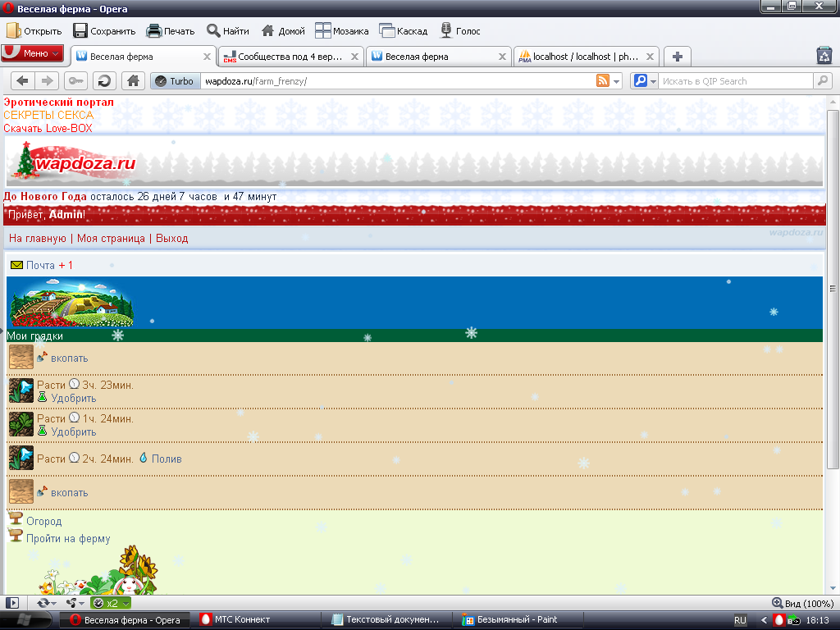Click the Домой house icon in main toolbar
Image resolution: width=840 pixels, height=630 pixels.
tap(268, 31)
